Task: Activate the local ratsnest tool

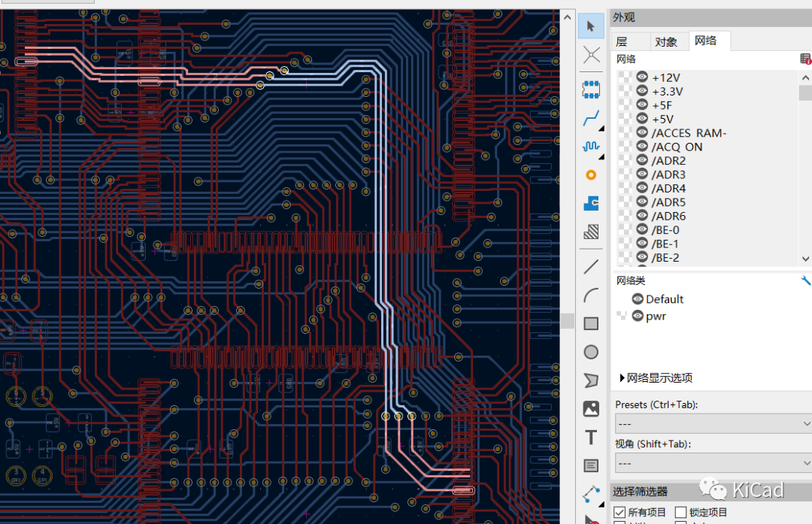Action: [591, 55]
